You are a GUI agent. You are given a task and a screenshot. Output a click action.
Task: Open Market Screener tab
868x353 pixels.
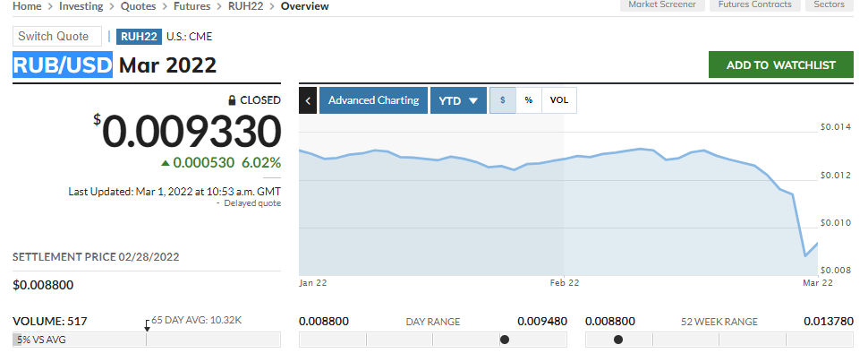point(662,5)
